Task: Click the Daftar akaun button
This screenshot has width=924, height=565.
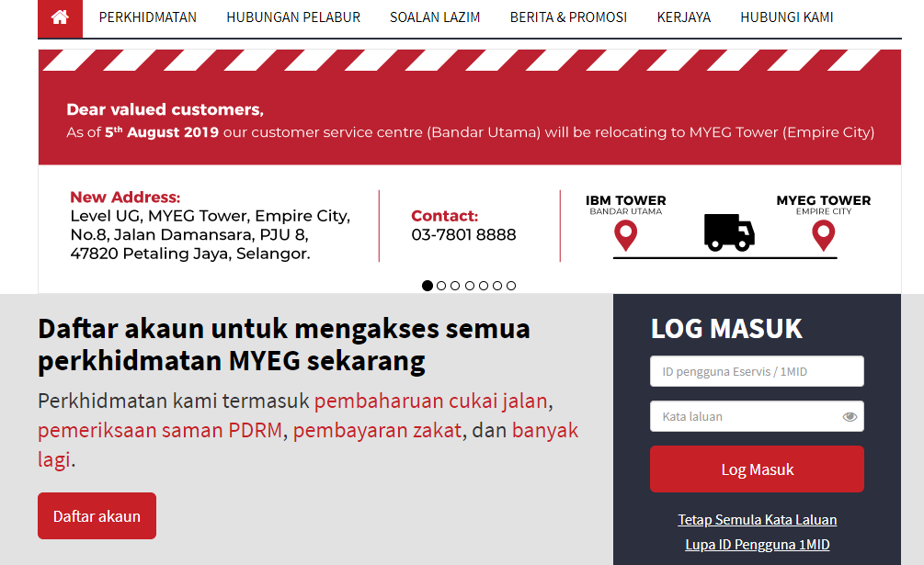Action: [97, 516]
